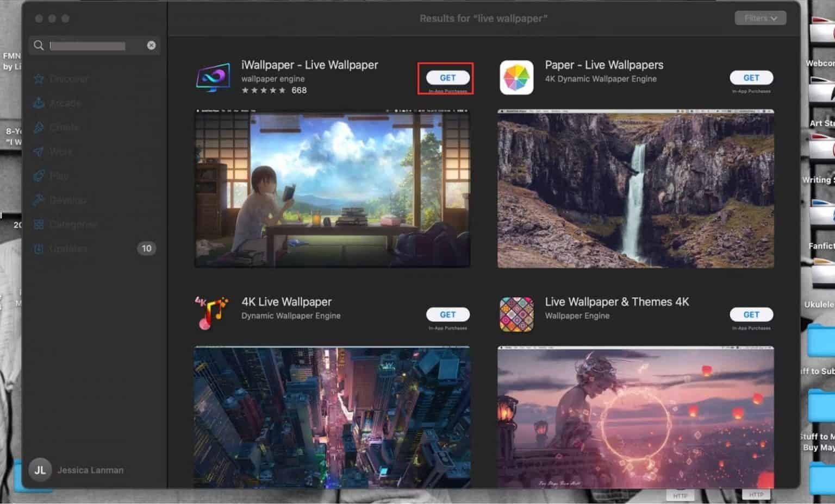This screenshot has height=504, width=835.
Task: Open the Live Wallpaper & Themes 4K icon
Action: [516, 314]
